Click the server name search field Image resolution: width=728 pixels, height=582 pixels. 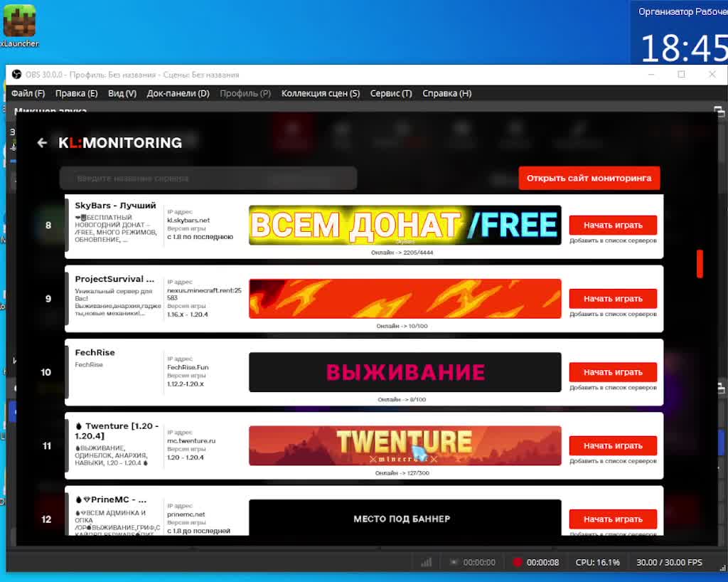point(208,179)
